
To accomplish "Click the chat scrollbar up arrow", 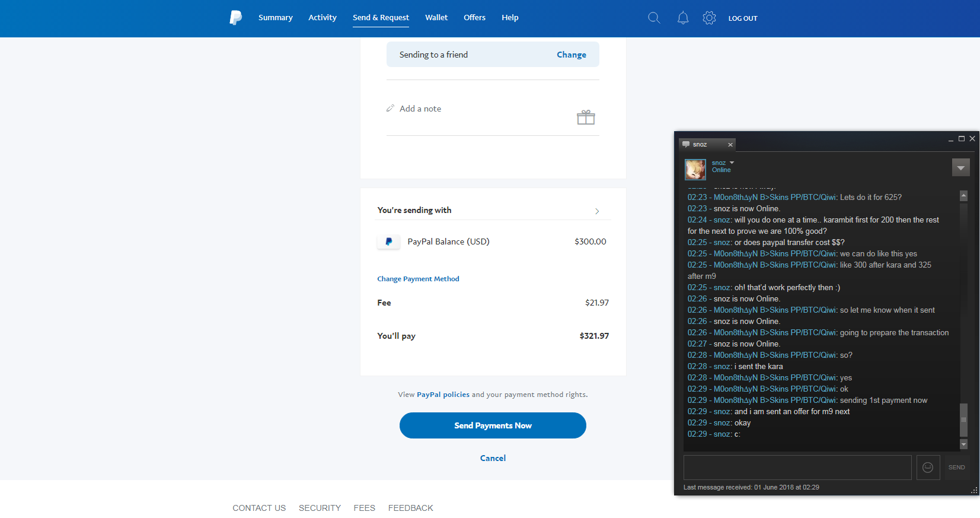I will tap(963, 196).
